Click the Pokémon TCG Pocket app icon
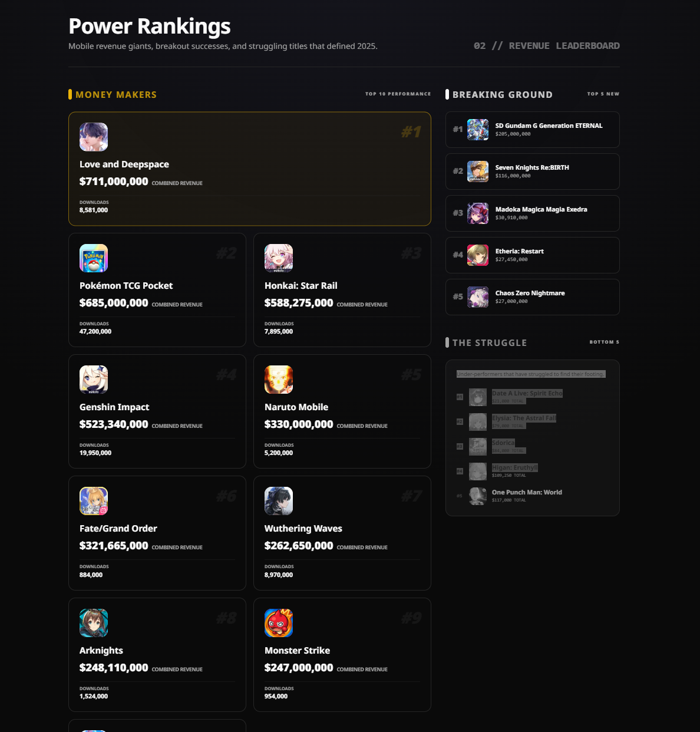This screenshot has width=700, height=732. point(94,258)
